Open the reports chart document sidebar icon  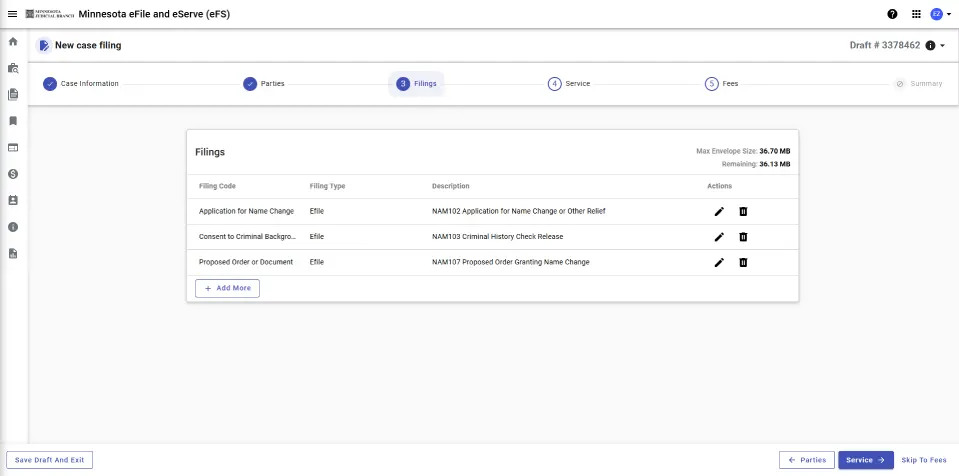click(x=13, y=253)
